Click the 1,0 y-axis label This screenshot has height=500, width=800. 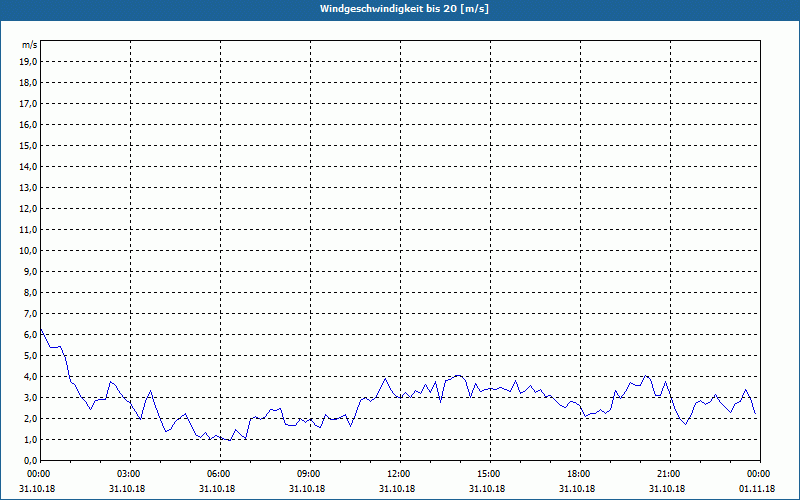click(30, 439)
